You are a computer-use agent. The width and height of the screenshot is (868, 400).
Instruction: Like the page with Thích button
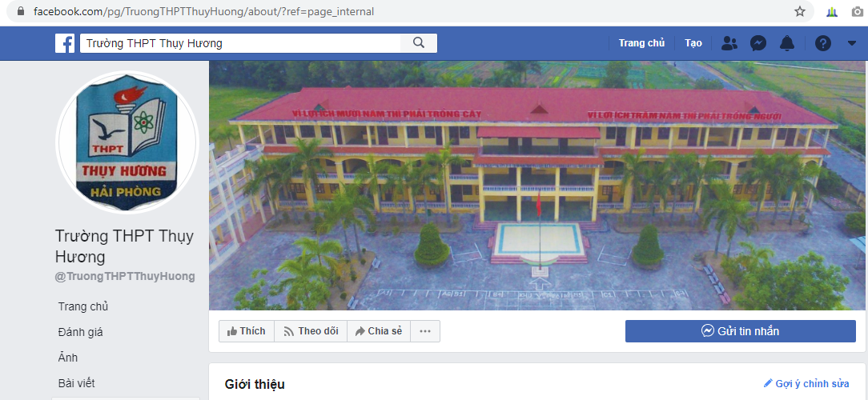coord(247,331)
